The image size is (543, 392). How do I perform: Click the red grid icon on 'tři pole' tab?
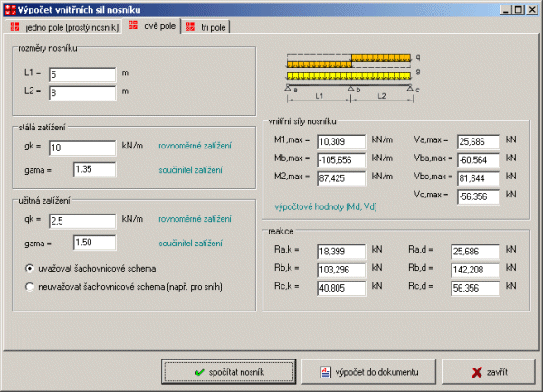click(x=190, y=26)
